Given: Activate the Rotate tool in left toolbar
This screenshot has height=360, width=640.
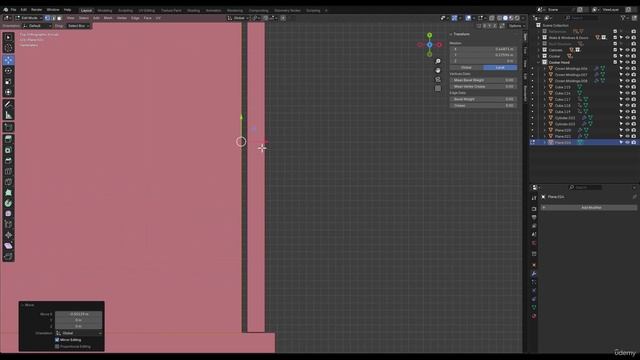Looking at the screenshot, I should pyautogui.click(x=8, y=71).
